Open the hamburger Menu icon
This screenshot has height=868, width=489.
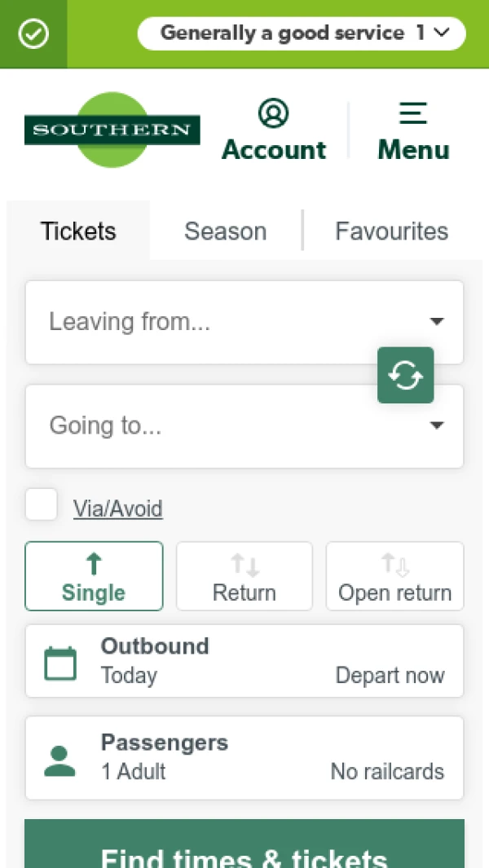click(413, 113)
